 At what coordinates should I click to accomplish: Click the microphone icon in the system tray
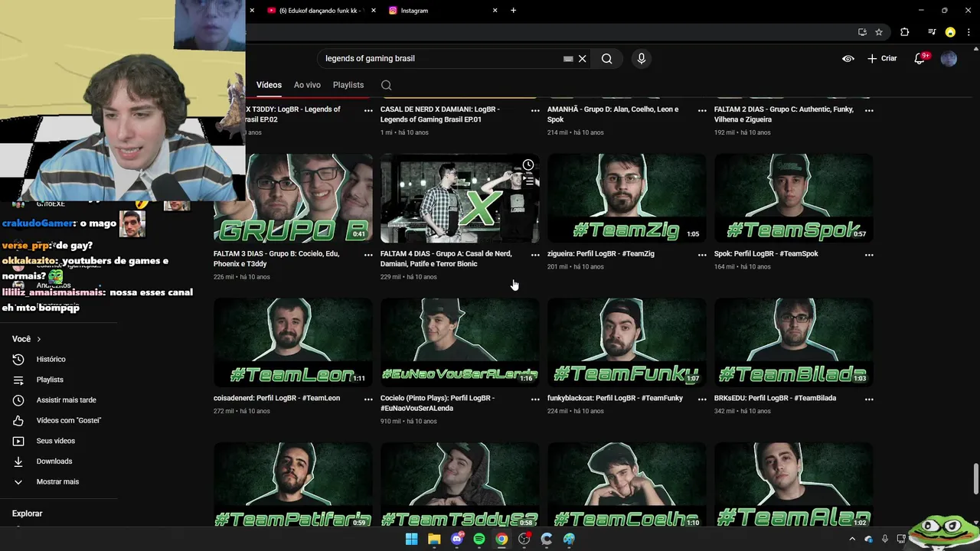pos(885,539)
